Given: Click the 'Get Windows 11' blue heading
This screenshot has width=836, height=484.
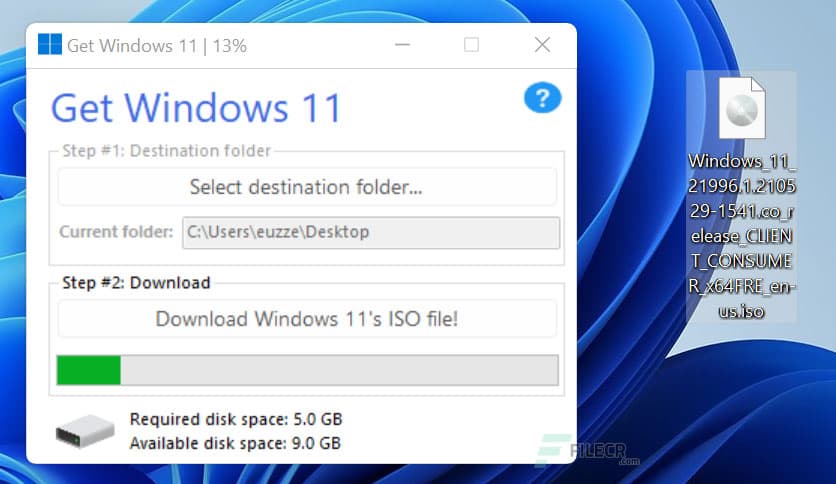Looking at the screenshot, I should click(196, 108).
